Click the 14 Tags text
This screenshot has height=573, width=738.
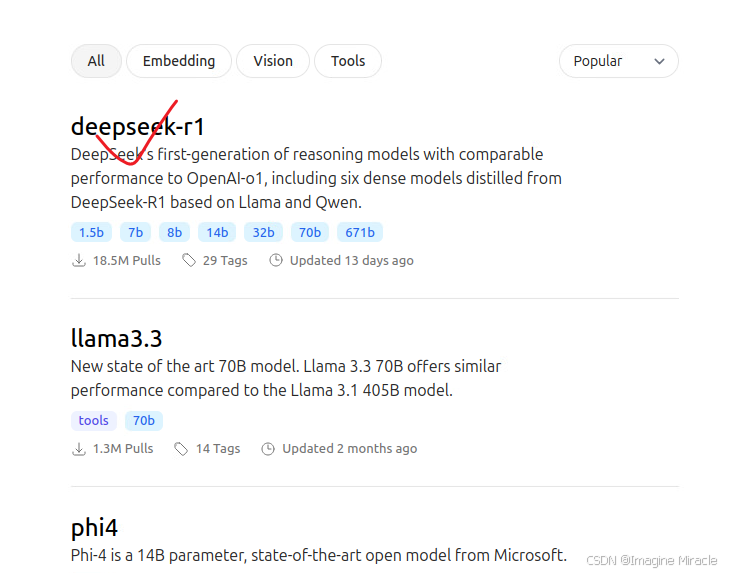(218, 449)
